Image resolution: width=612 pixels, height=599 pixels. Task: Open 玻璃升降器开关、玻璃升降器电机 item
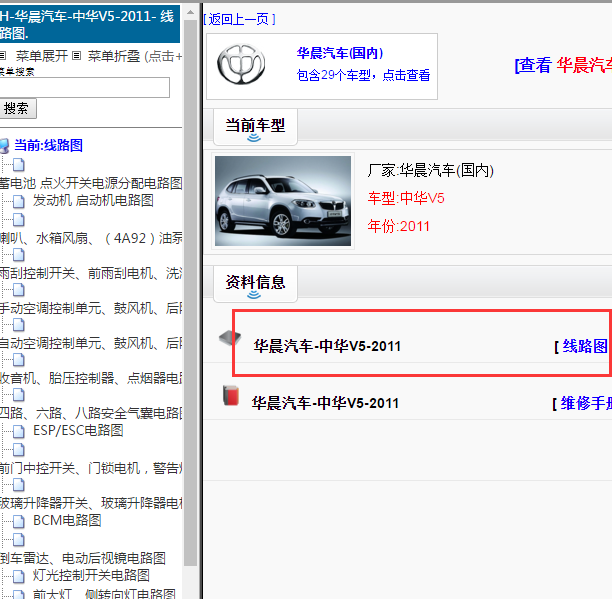[91, 503]
